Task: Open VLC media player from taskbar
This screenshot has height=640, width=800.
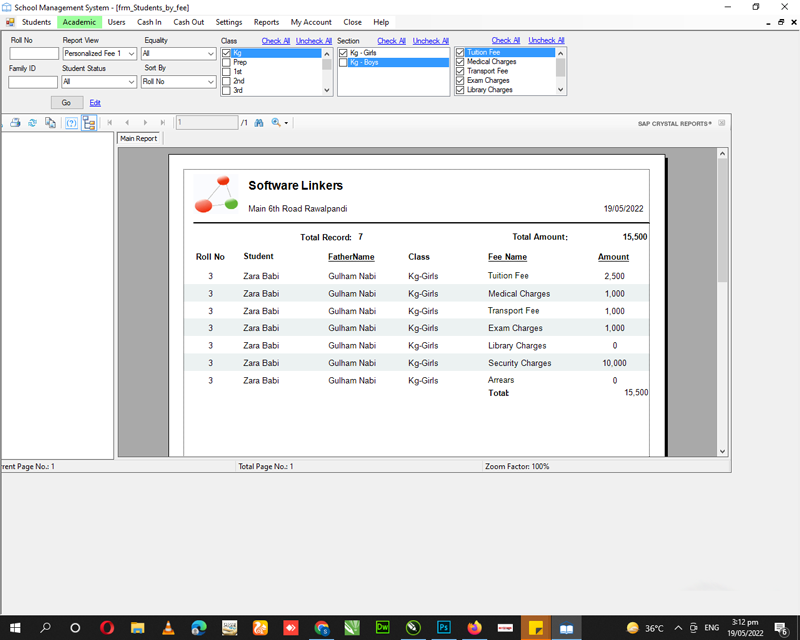Action: coord(168,628)
